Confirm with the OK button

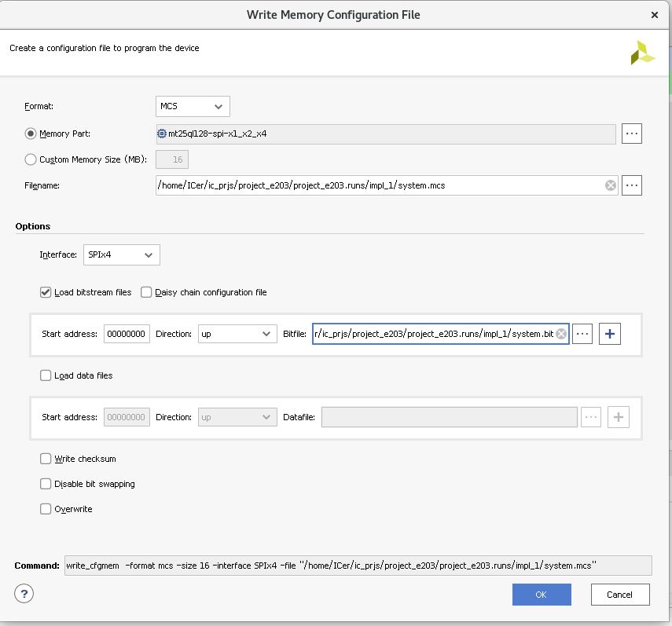[x=542, y=595]
